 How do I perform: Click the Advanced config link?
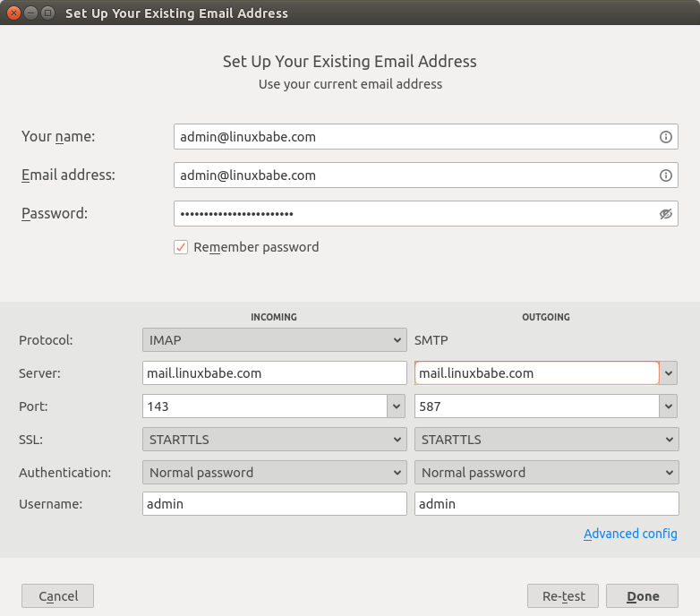tap(630, 534)
